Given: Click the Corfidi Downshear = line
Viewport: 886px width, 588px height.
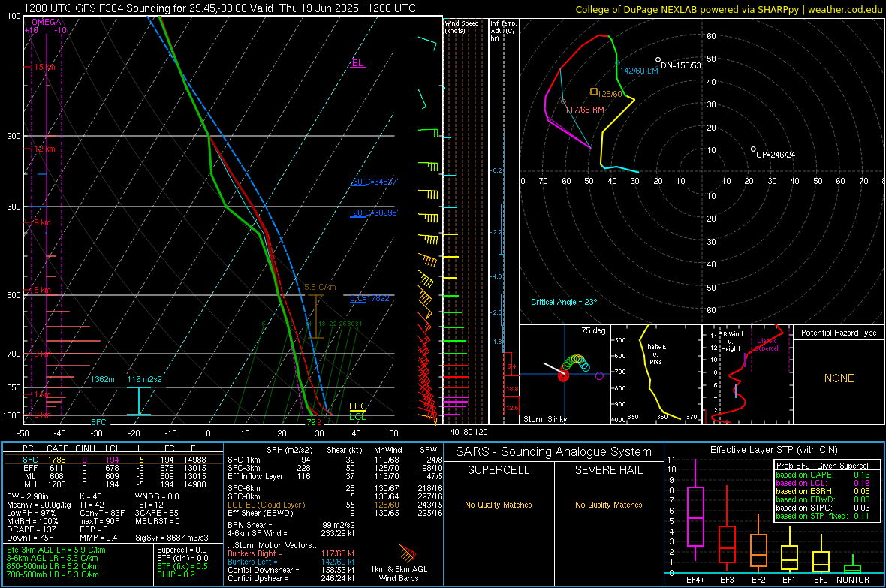Looking at the screenshot, I should (291, 570).
